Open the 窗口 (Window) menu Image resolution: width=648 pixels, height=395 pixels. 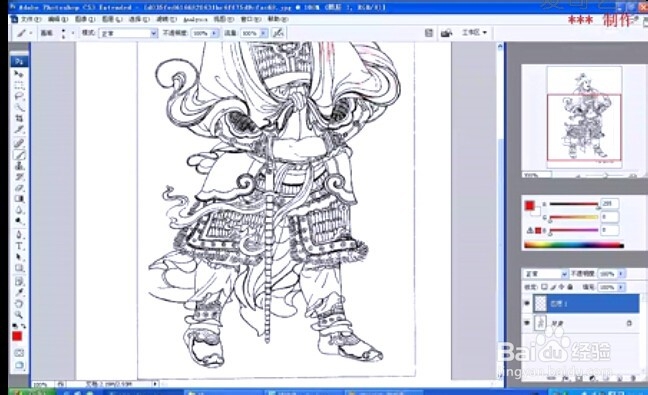pos(251,19)
